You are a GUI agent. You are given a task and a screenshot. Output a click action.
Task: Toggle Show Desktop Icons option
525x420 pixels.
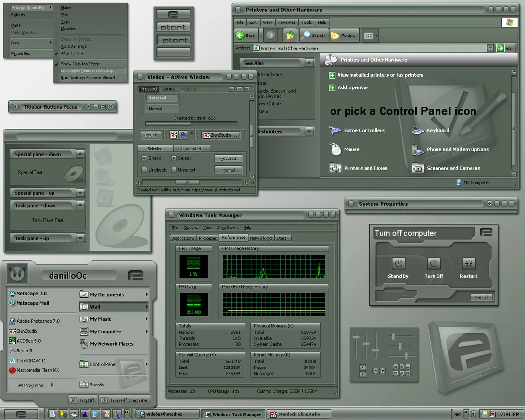tap(80, 64)
